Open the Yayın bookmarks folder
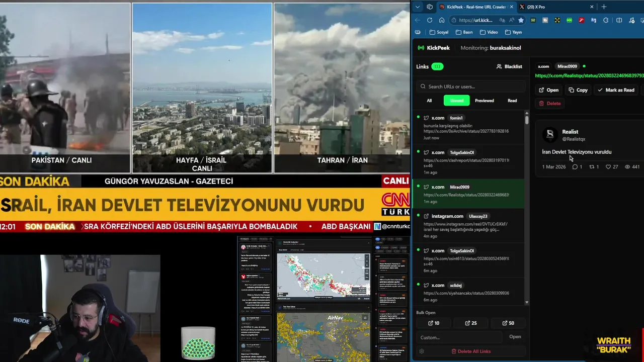 point(513,32)
